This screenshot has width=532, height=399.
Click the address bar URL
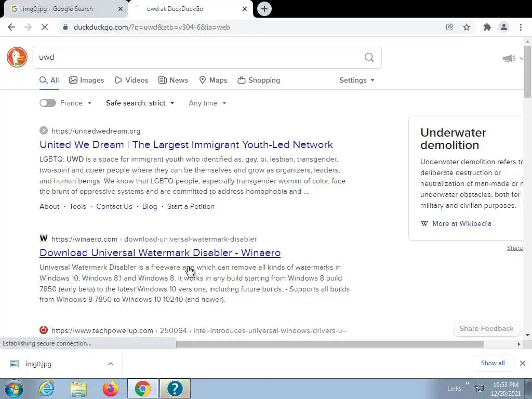pyautogui.click(x=152, y=27)
